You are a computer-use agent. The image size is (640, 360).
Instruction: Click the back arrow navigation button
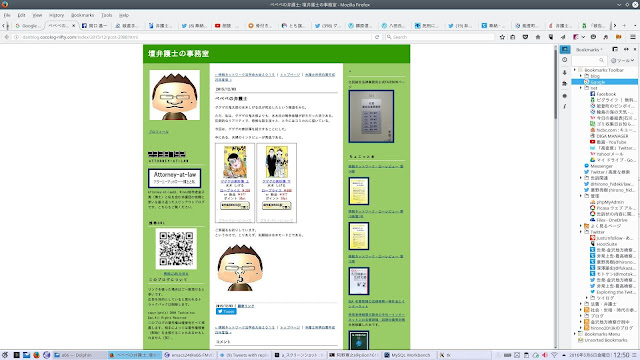click(x=7, y=37)
